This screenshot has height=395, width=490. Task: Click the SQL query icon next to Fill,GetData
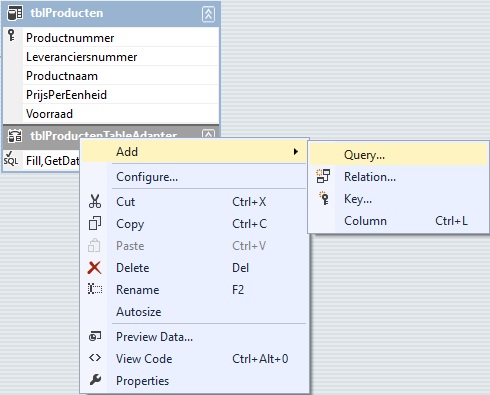11,158
